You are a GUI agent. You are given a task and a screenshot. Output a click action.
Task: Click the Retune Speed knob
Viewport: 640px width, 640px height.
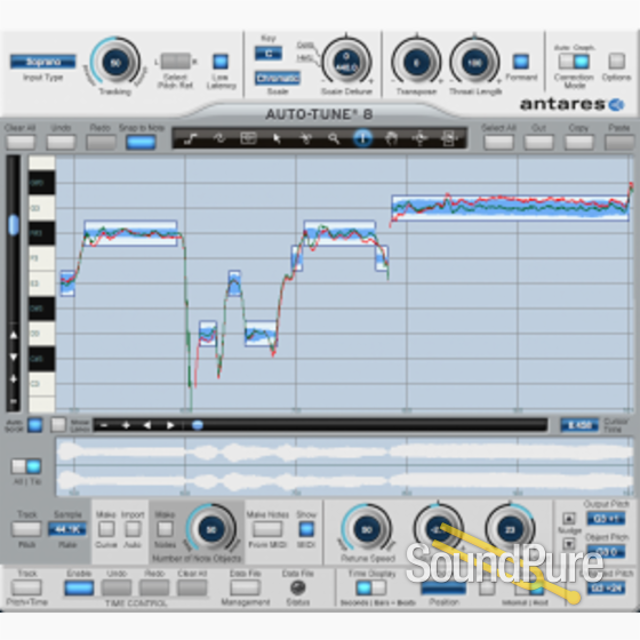[365, 529]
